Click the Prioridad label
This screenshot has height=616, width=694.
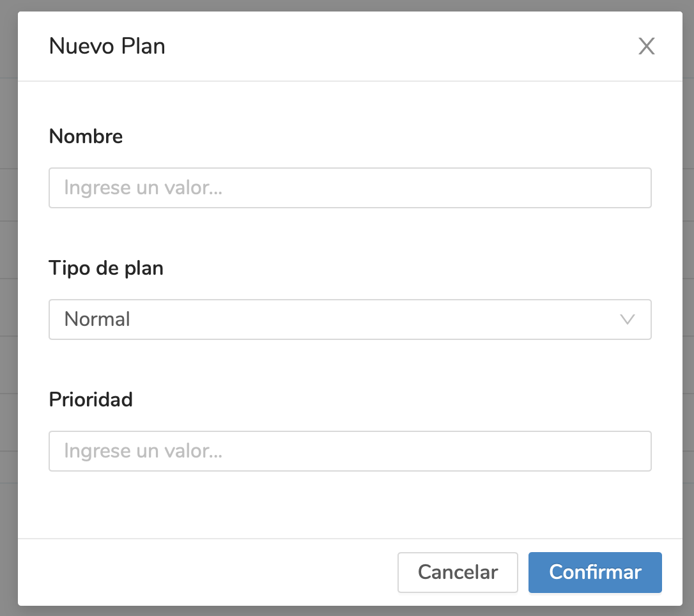[91, 399]
